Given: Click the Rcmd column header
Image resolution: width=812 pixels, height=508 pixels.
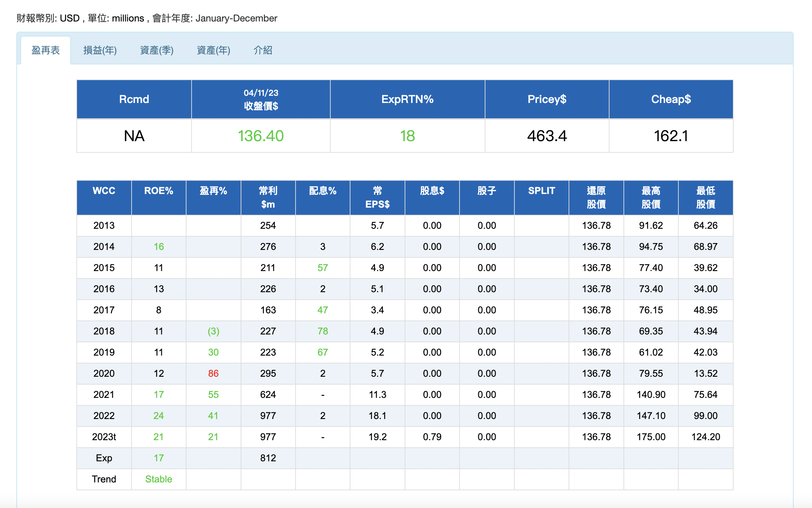Looking at the screenshot, I should click(x=134, y=99).
